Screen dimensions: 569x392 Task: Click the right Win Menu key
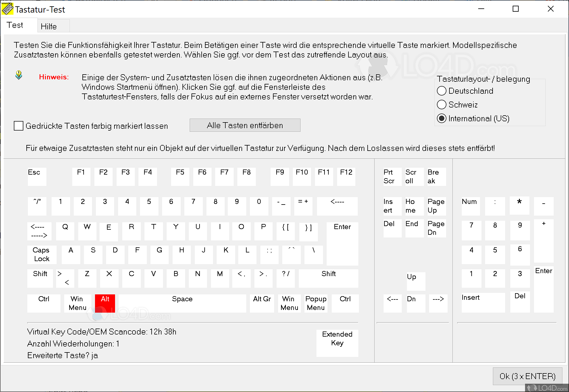[x=289, y=303]
